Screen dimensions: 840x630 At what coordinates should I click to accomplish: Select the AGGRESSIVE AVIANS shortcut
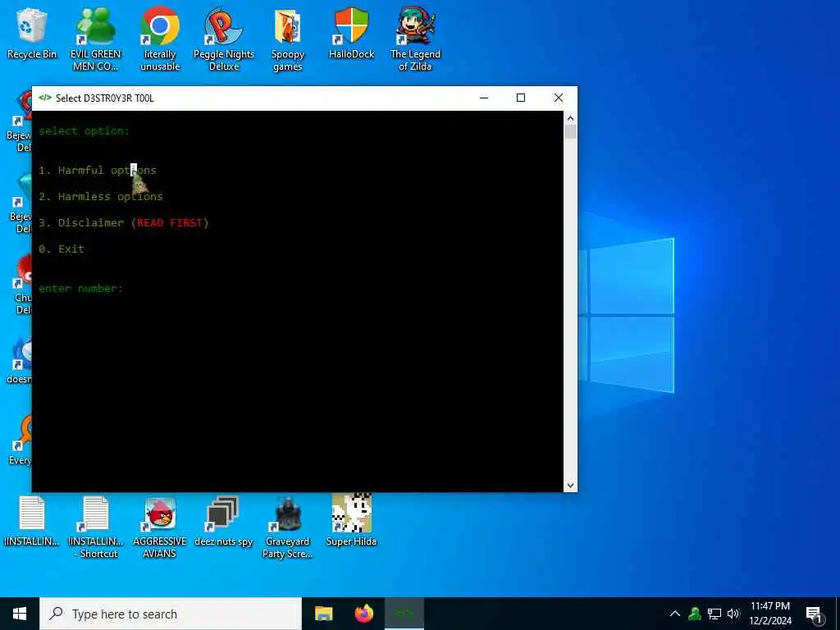160,527
